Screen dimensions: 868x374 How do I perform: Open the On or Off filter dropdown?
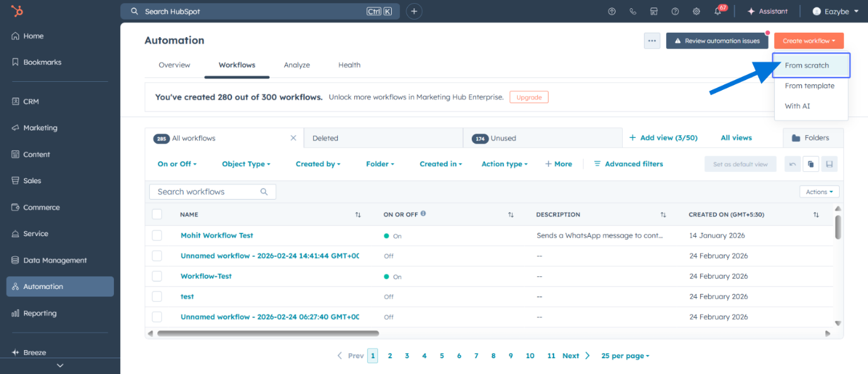tap(177, 164)
